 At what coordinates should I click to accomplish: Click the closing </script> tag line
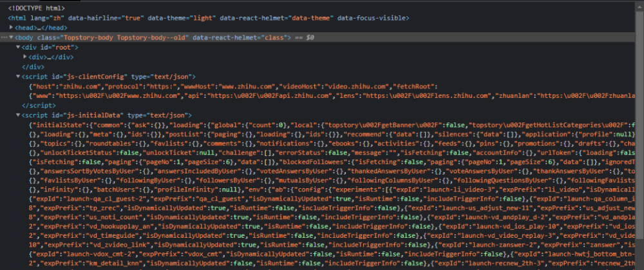pyautogui.click(x=38, y=106)
